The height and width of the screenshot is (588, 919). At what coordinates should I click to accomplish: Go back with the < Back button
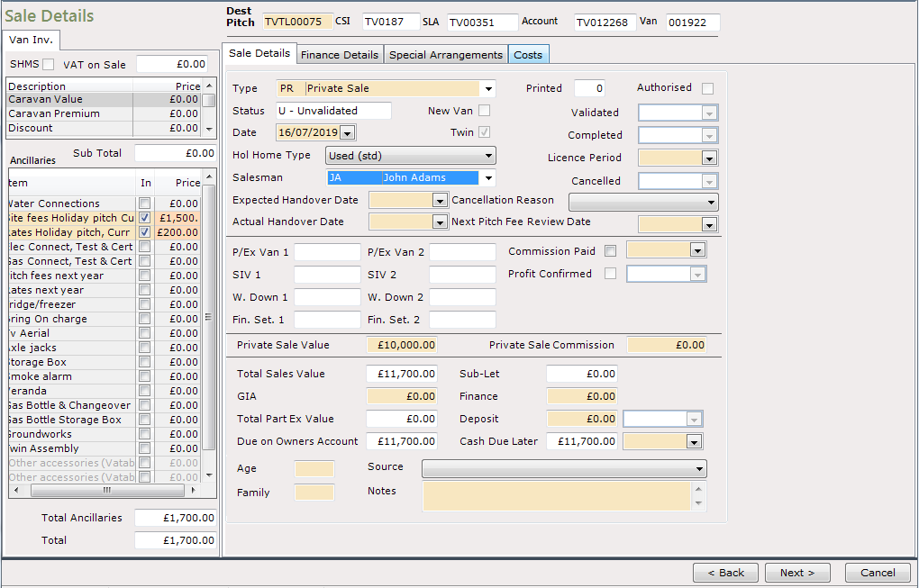click(x=725, y=573)
